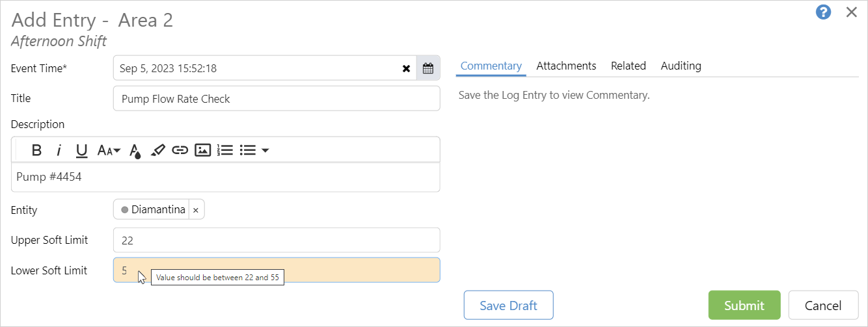The image size is (868, 327).
Task: Apply bulleted list formatting
Action: [x=247, y=150]
